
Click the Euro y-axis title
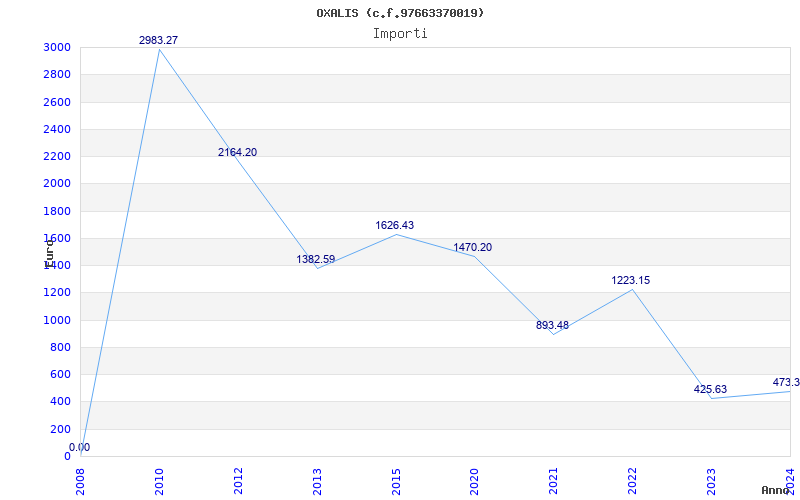click(x=49, y=253)
